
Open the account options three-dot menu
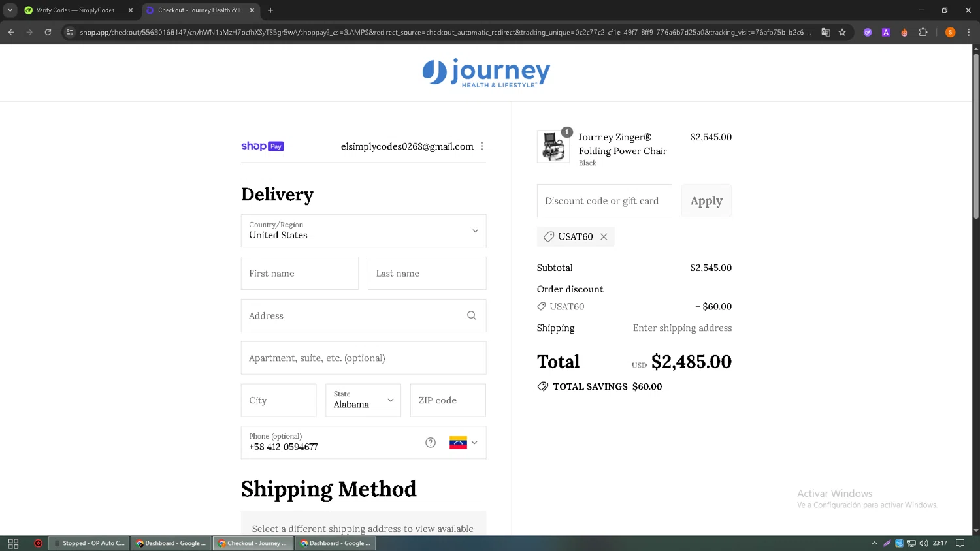click(482, 146)
